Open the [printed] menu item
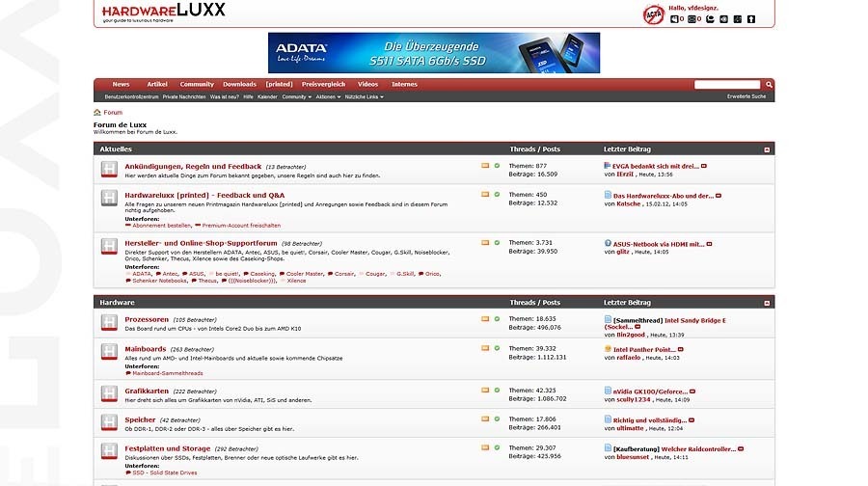 click(279, 84)
